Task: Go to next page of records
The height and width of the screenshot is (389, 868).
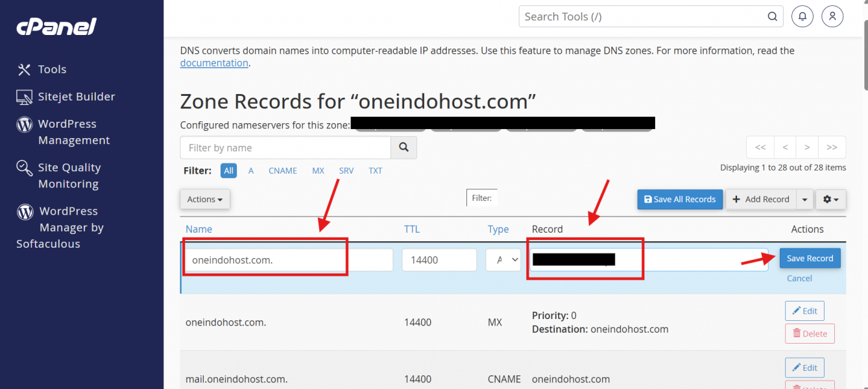Action: point(807,147)
